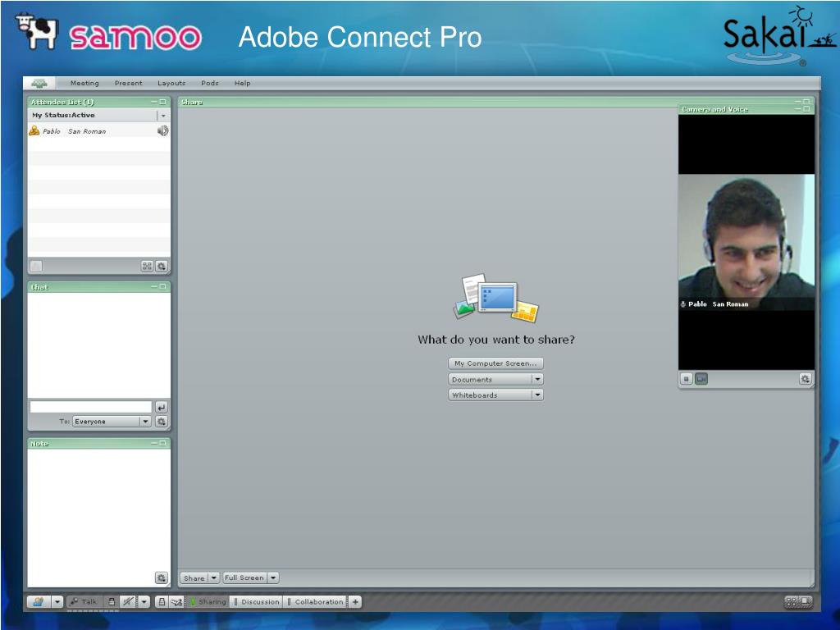Toggle the Talk microphone button
This screenshot has width=840, height=630.
(x=84, y=601)
